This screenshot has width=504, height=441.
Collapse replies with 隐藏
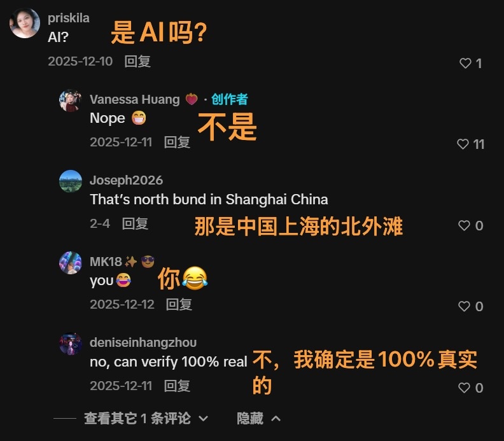259,418
